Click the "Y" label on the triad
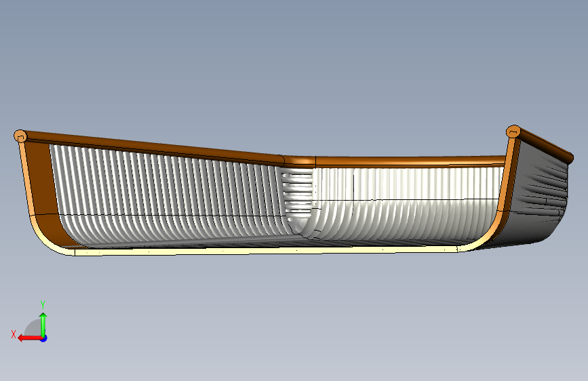This screenshot has width=588, height=381. pos(43,305)
